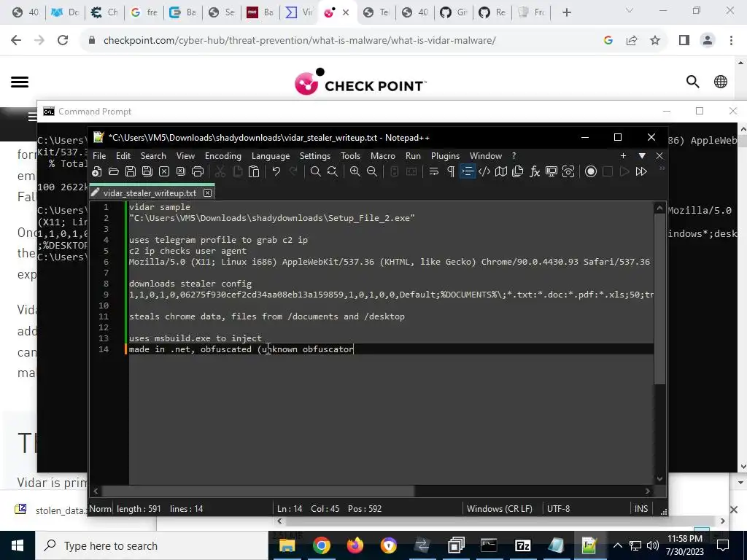Open the ? help menu
The image size is (747, 560).
(x=514, y=156)
